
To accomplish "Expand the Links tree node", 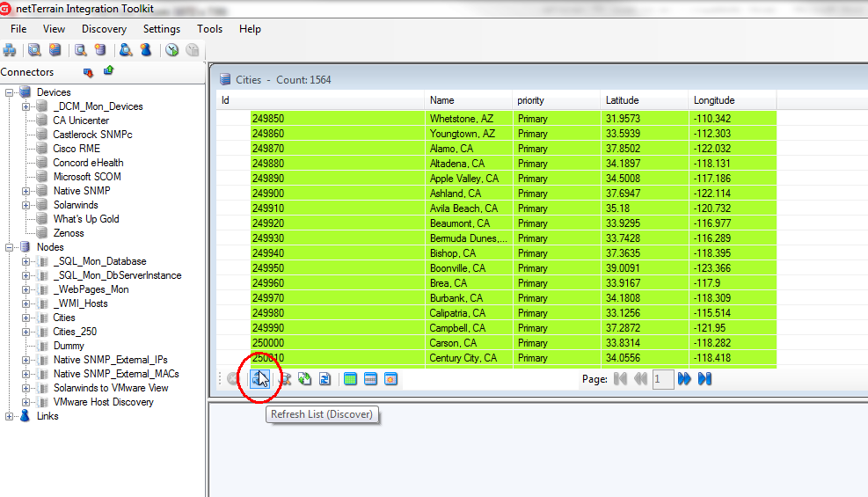I will click(x=10, y=416).
